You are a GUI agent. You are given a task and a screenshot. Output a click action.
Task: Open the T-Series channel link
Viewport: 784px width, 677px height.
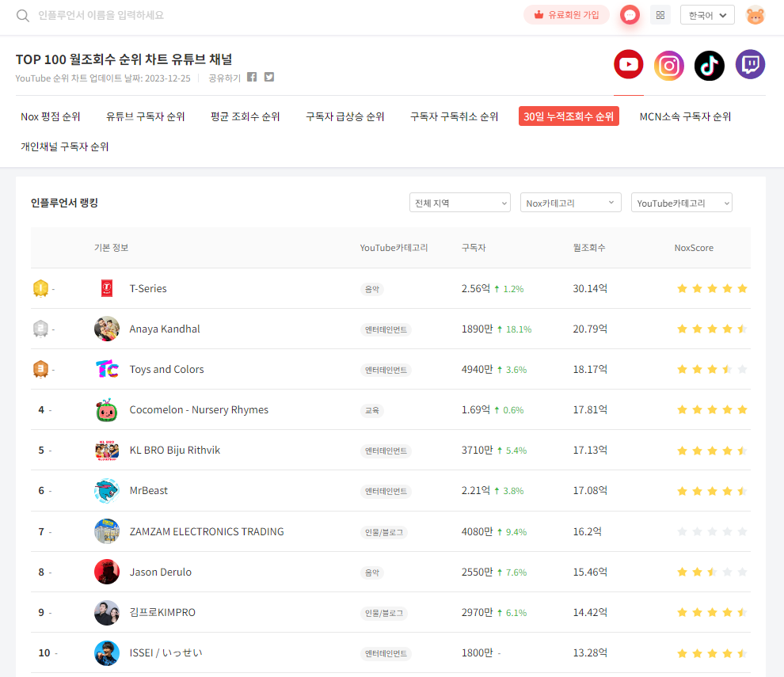[x=148, y=288]
